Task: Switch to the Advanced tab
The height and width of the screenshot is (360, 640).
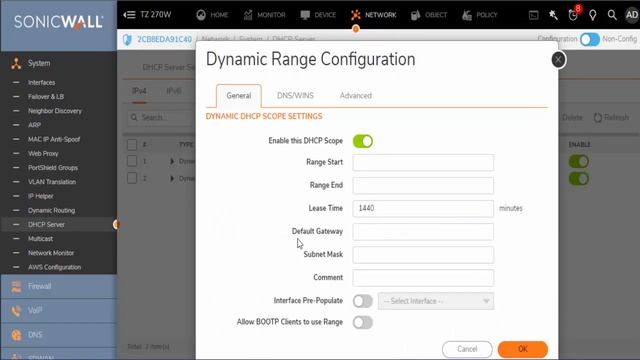Action: [x=356, y=96]
